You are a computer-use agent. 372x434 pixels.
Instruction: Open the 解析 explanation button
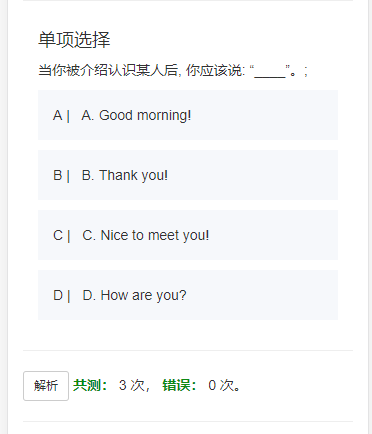tap(46, 386)
